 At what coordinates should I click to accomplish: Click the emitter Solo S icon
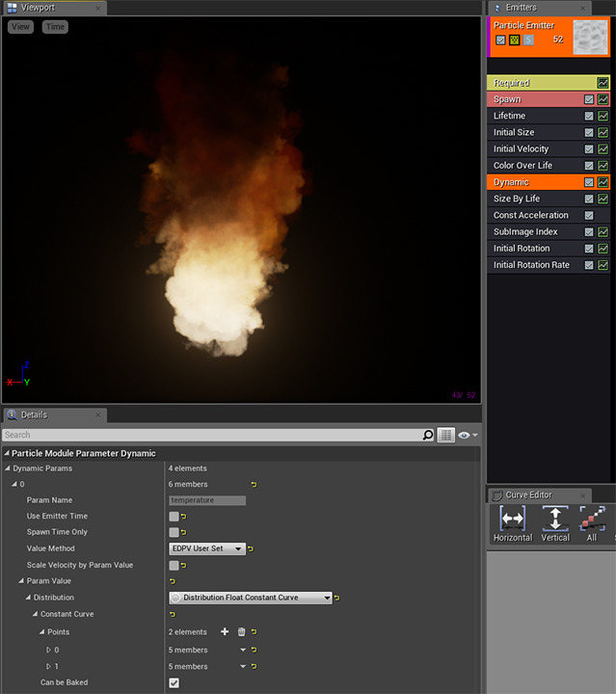pyautogui.click(x=528, y=40)
